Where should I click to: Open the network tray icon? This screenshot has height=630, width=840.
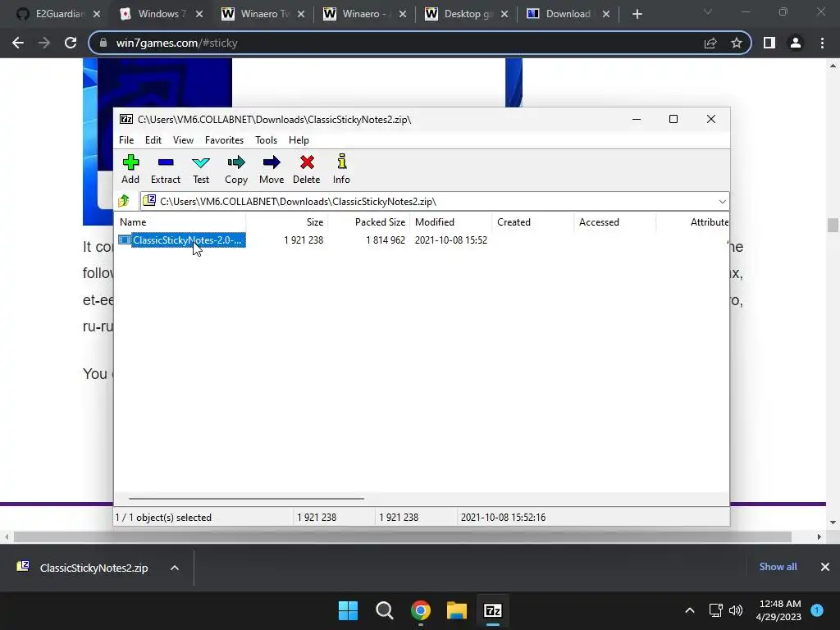tap(715, 610)
